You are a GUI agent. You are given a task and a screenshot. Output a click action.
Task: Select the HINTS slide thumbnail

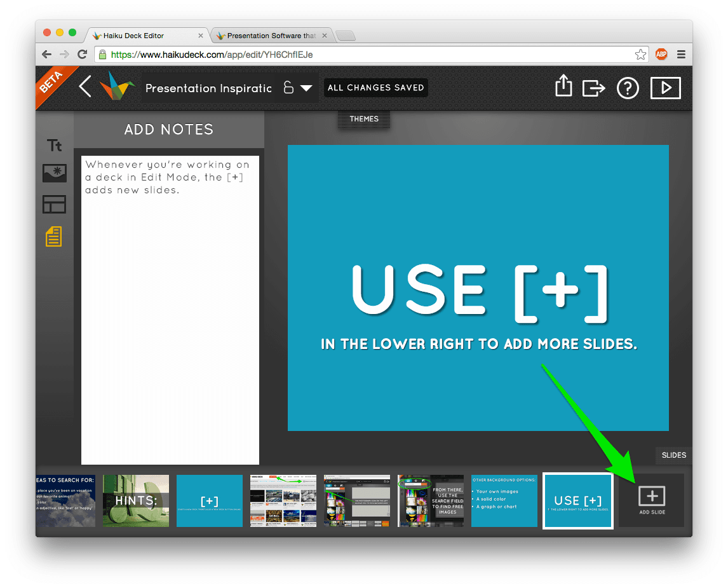pyautogui.click(x=135, y=501)
